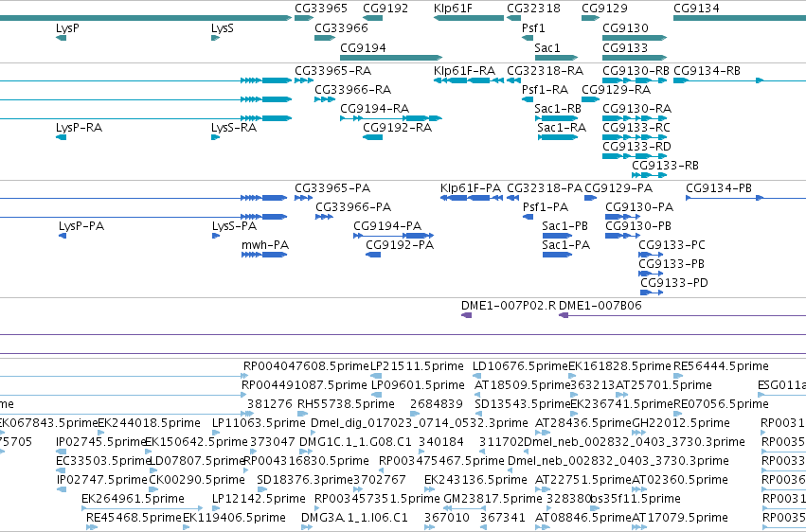Click the CG9133-RD transcript label
This screenshot has height=532, width=806.
pyautogui.click(x=636, y=147)
